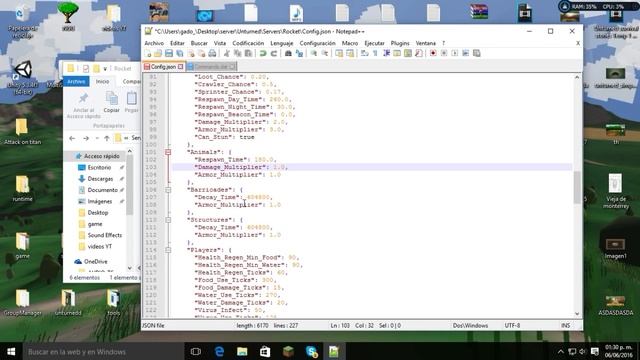
Task: Click the Start Recording macro icon
Action: point(433,53)
